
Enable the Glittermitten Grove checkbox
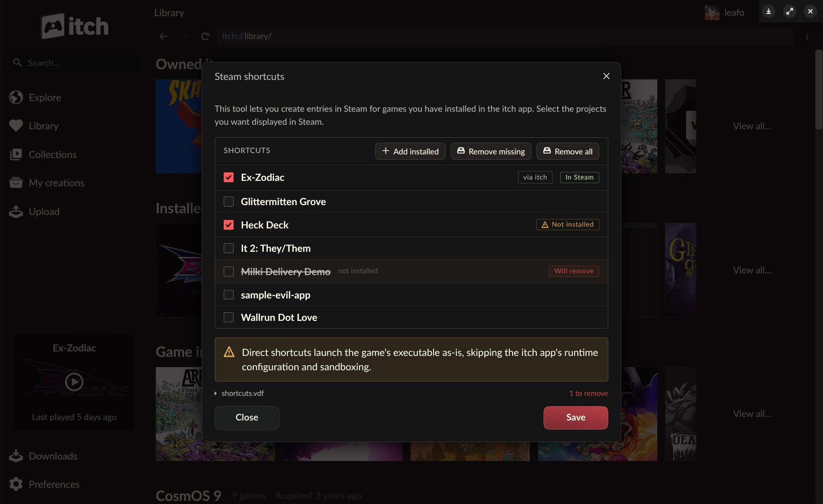point(229,202)
